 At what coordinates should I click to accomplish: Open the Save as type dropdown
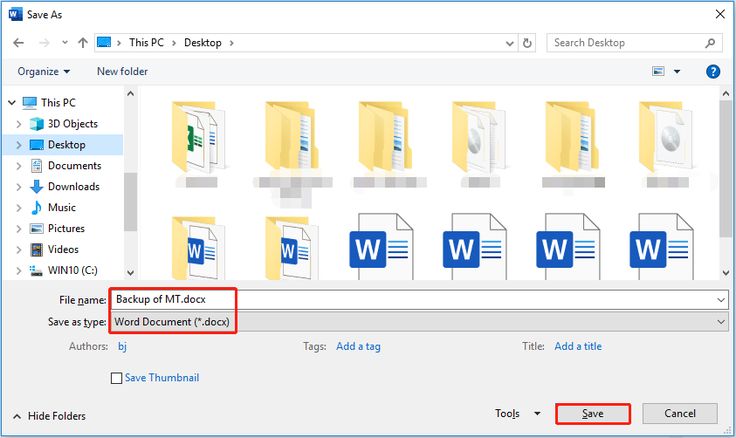coord(420,321)
